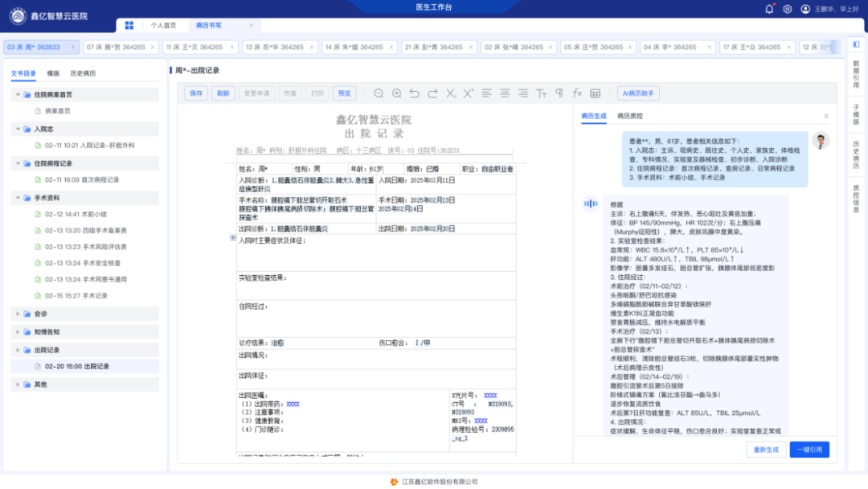Click into 入院时主要症状及体征 field
Screen dimensions: 868x489
376,253
